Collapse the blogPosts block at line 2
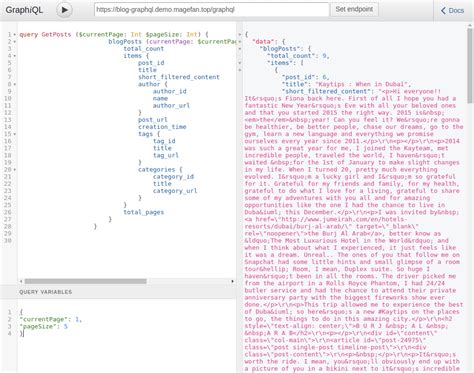Image resolution: width=474 pixels, height=373 pixels. click(x=15, y=42)
